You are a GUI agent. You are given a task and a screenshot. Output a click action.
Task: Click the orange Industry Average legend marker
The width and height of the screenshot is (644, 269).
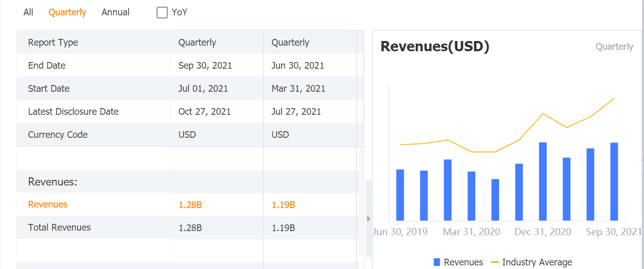coord(495,262)
